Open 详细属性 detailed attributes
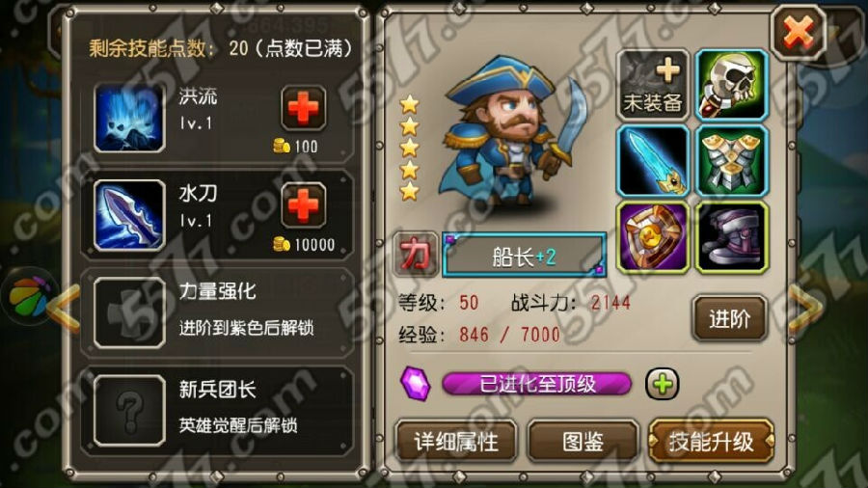The height and width of the screenshot is (488, 868). pyautogui.click(x=456, y=442)
